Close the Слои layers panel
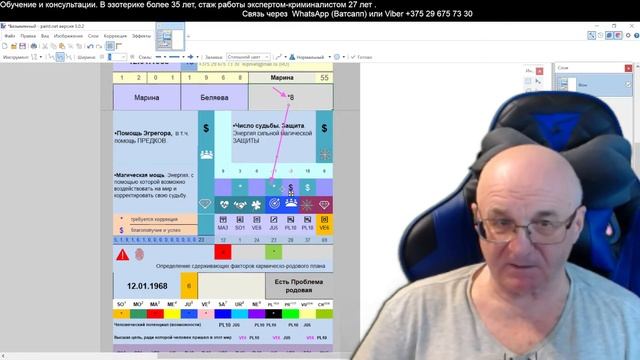The height and width of the screenshot is (360, 640). click(628, 68)
